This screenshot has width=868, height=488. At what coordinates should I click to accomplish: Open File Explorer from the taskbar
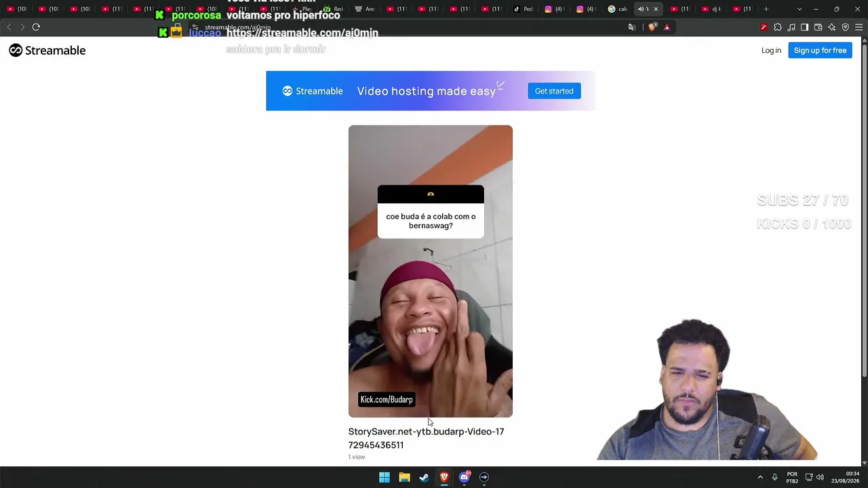[404, 477]
